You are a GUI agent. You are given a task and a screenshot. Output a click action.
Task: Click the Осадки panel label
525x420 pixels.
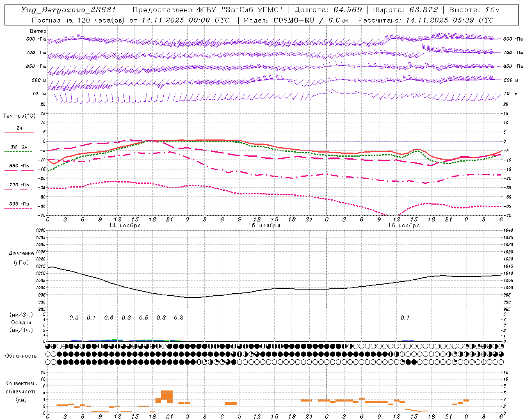tap(21, 322)
